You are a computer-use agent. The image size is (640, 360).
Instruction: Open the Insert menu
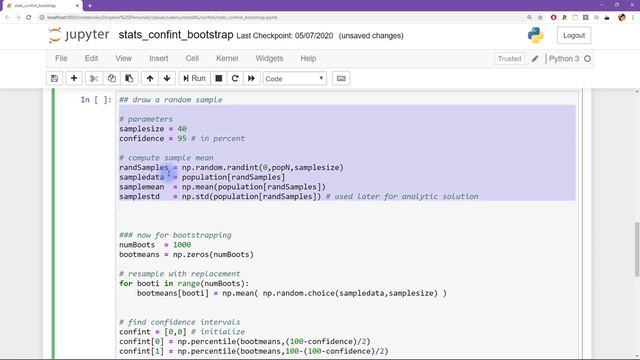[158, 58]
